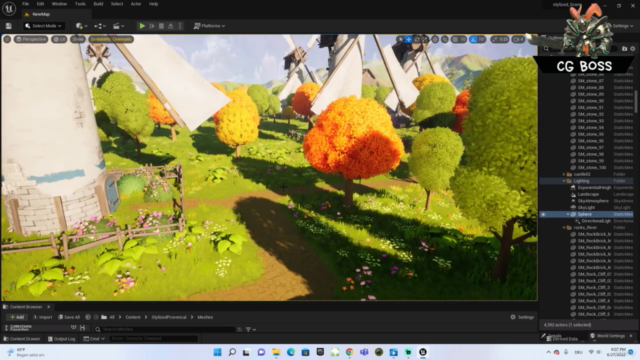640x360 pixels.
Task: Open the Cinematics clapperboard dropdown
Action: pos(118,26)
